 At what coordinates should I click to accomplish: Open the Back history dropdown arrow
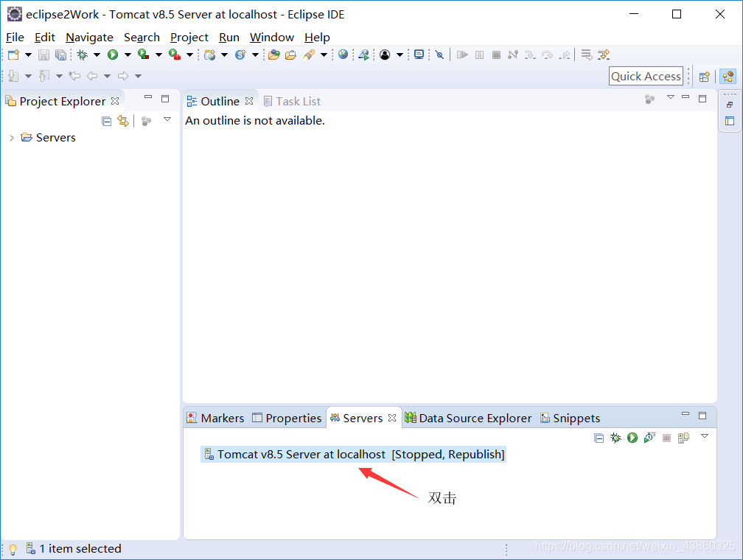point(108,76)
